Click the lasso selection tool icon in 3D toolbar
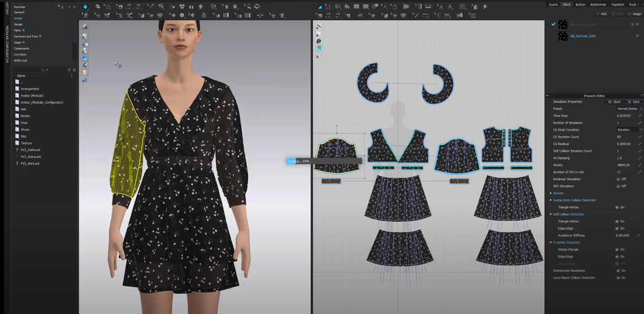Screen dimensions: 644x314 click(x=257, y=7)
